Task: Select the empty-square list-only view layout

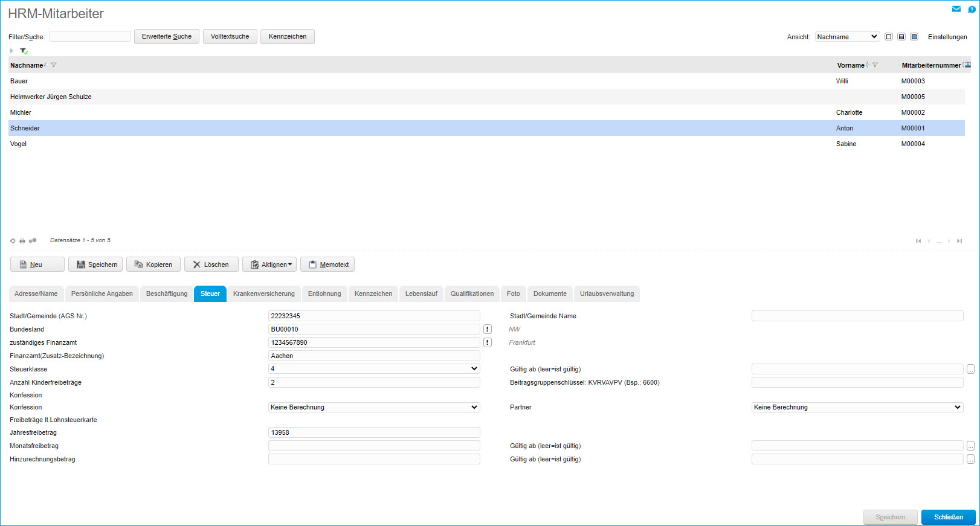Action: (889, 37)
